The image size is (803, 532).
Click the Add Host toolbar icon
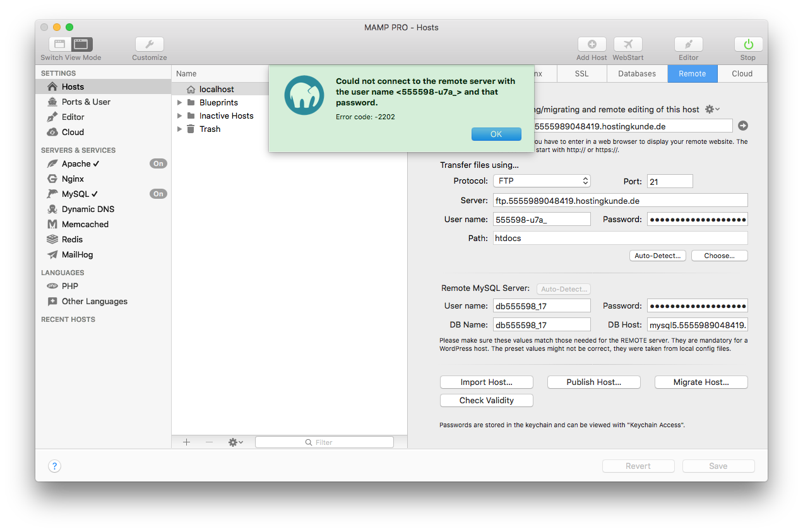pos(592,44)
